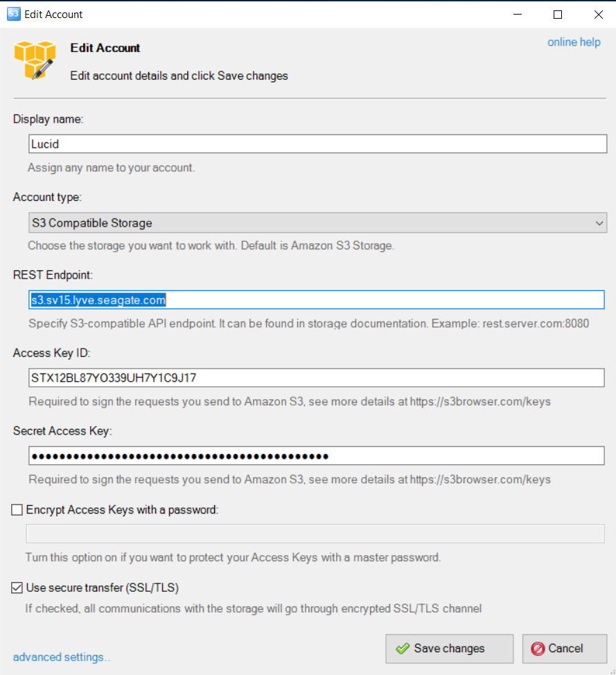Image resolution: width=616 pixels, height=675 pixels.
Task: Click the red prohibited icon on Cancel
Action: click(538, 648)
